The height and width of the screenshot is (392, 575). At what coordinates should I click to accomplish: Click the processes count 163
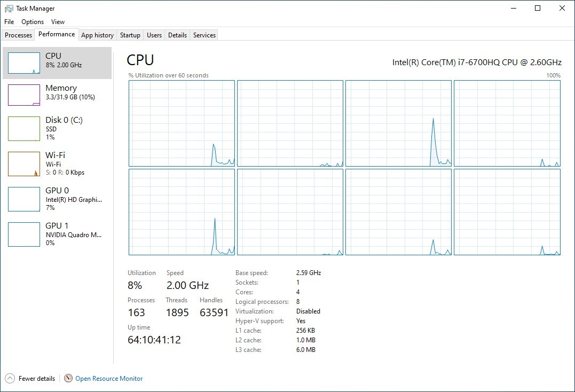click(x=136, y=312)
